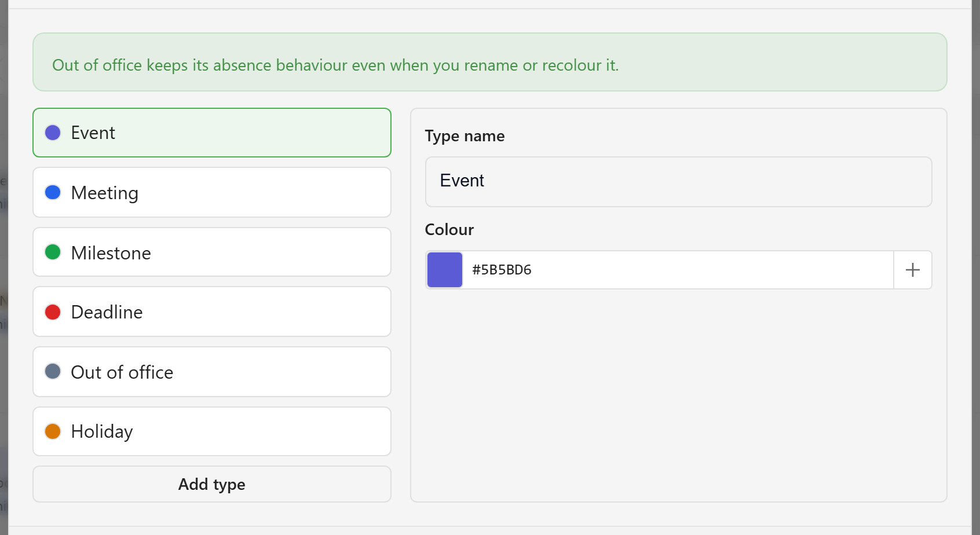Select the Out of office type
The width and height of the screenshot is (980, 535).
coord(212,372)
